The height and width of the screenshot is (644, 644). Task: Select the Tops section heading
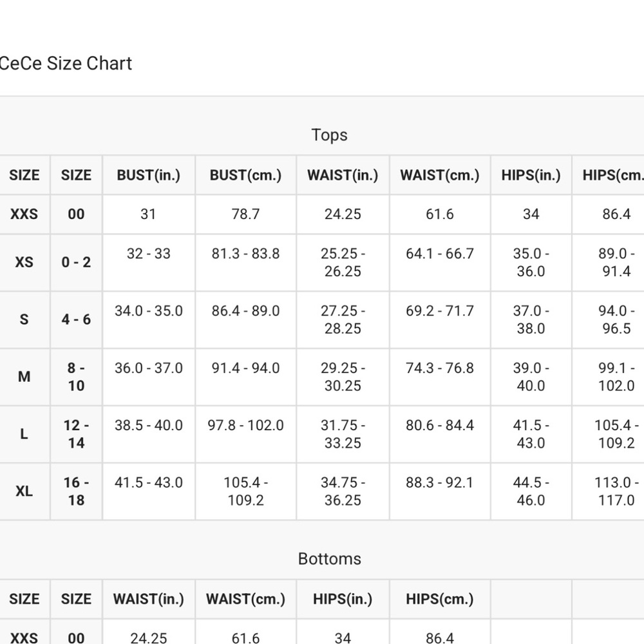329,135
